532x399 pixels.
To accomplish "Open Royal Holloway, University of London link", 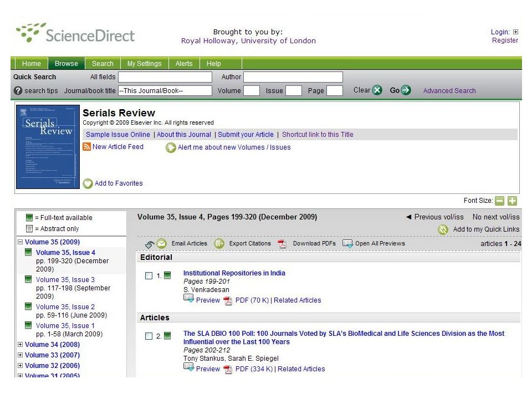I will click(248, 40).
